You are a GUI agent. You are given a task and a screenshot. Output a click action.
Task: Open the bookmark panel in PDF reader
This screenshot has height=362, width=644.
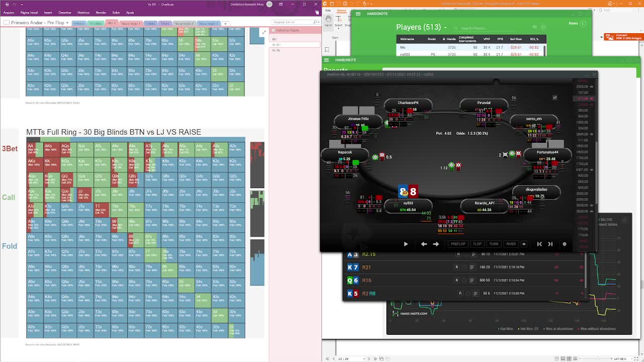tap(327, 50)
